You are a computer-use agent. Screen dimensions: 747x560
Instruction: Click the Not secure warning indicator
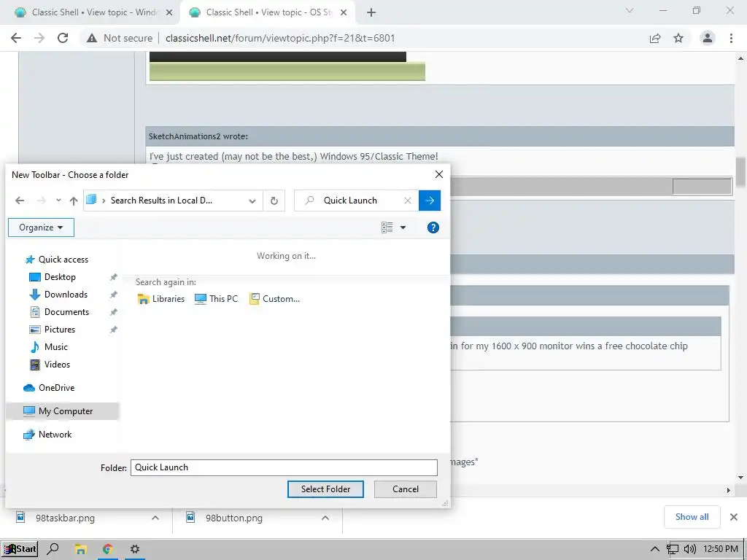(x=119, y=38)
